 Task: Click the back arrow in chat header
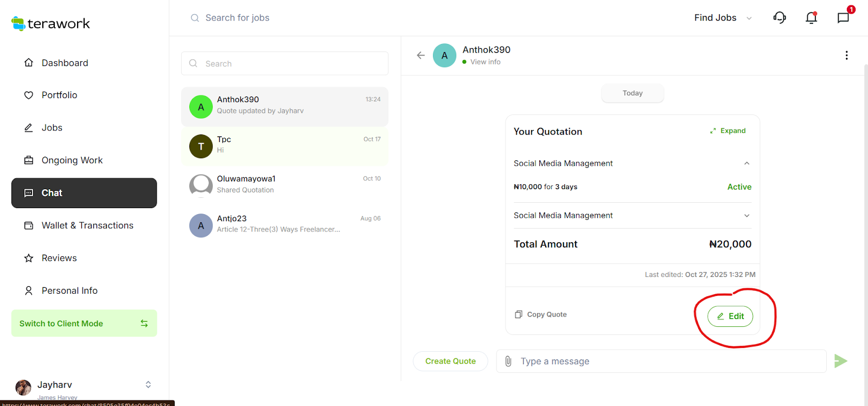coord(420,55)
